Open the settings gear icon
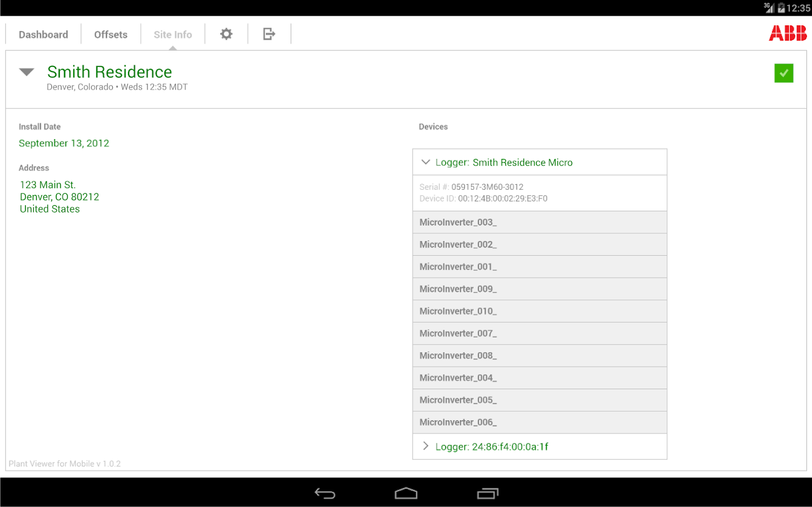The image size is (812, 507). click(x=226, y=34)
